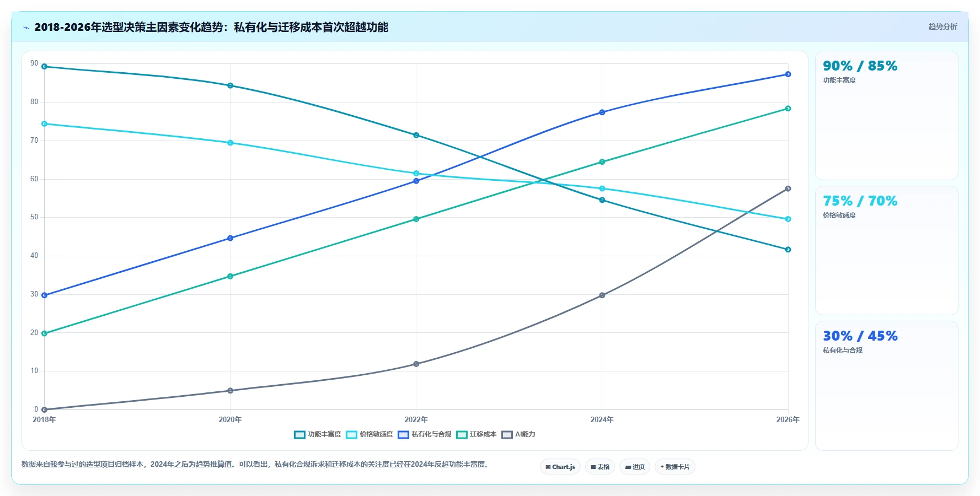This screenshot has width=980, height=496.
Task: Click the 进度 tag button
Action: 635,467
